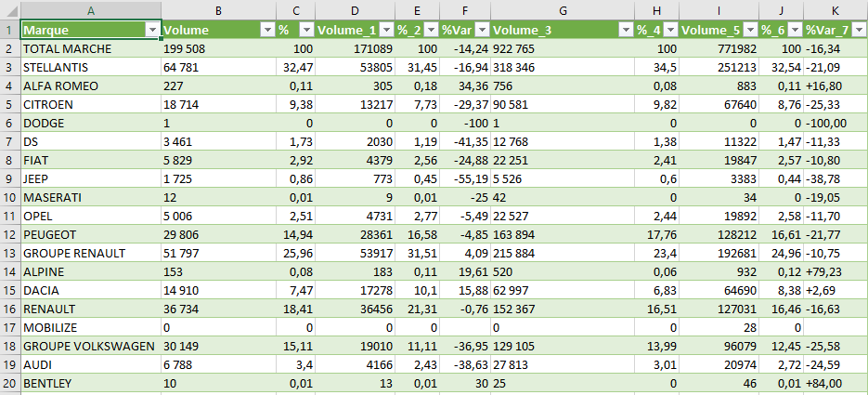Select the PEUGEOT cell

click(x=91, y=235)
